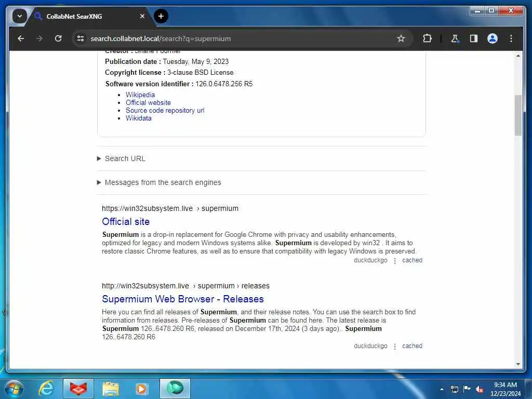Launch Internet Explorer from taskbar

point(46,389)
